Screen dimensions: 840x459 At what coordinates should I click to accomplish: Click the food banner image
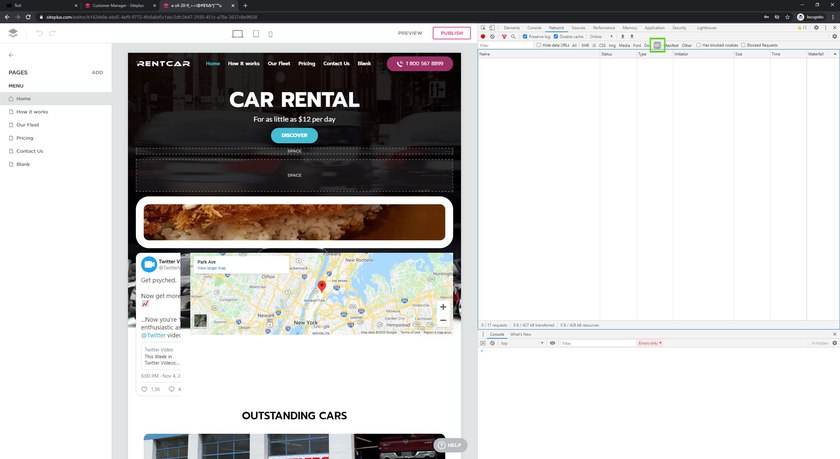(294, 222)
